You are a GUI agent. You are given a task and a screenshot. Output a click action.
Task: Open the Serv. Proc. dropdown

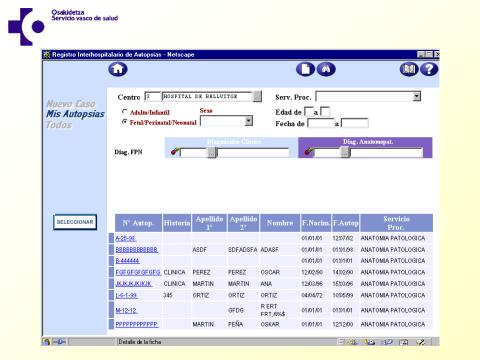pos(416,96)
